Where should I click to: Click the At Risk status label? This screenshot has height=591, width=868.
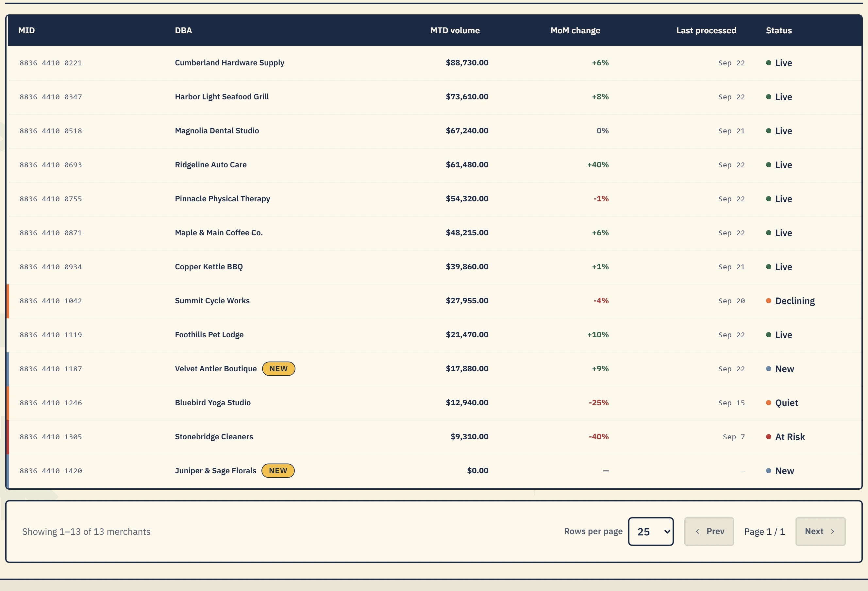pos(790,437)
